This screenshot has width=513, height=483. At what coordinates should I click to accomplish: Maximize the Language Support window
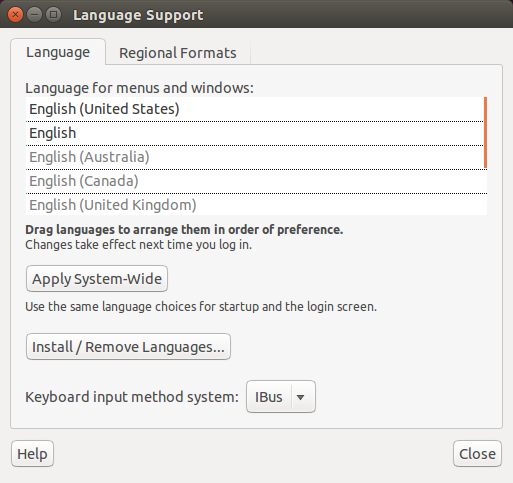53,15
